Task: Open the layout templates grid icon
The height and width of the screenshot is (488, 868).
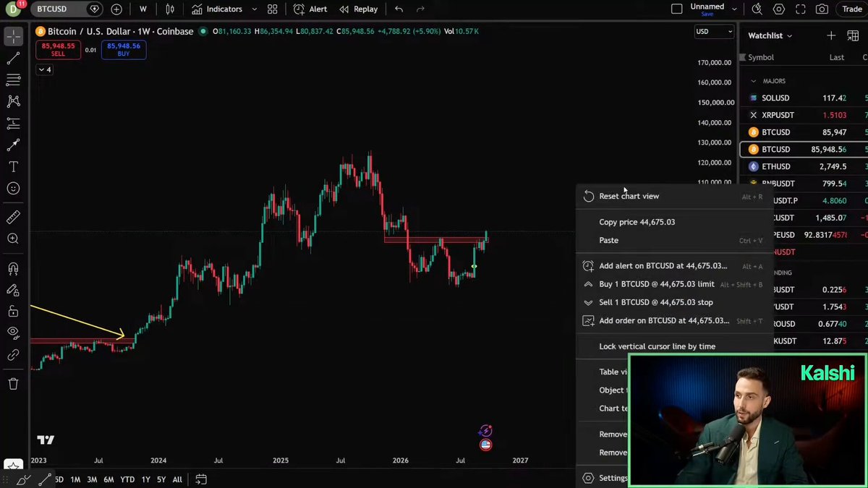Action: click(272, 9)
